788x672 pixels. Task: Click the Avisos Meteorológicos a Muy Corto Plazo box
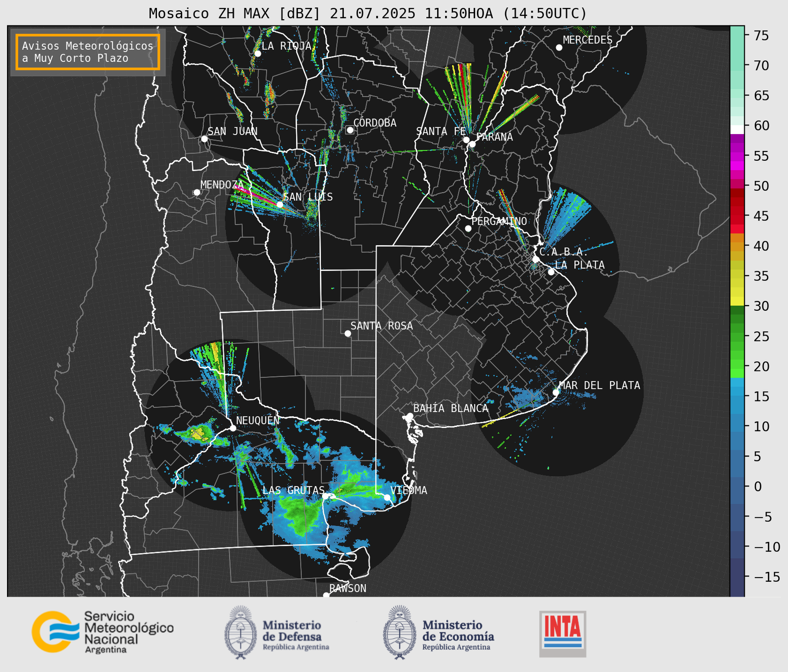pyautogui.click(x=88, y=52)
